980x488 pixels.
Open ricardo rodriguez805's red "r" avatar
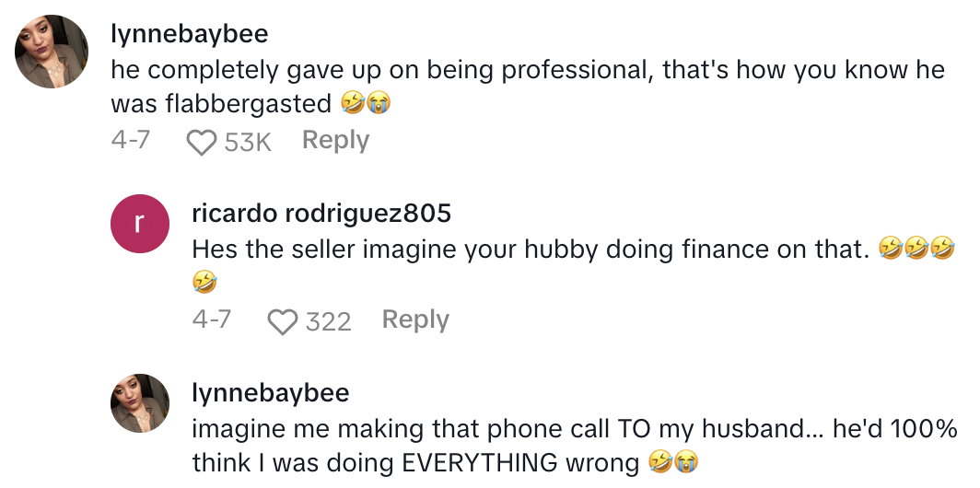pyautogui.click(x=140, y=224)
